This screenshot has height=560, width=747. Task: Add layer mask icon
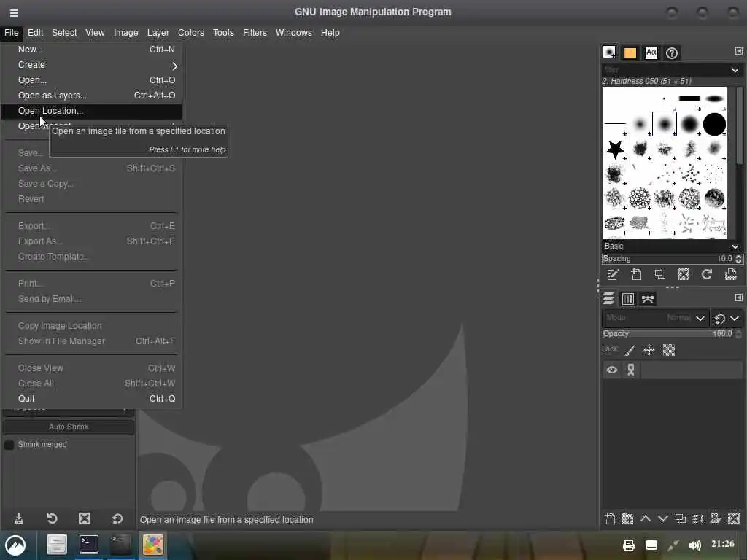pyautogui.click(x=716, y=518)
